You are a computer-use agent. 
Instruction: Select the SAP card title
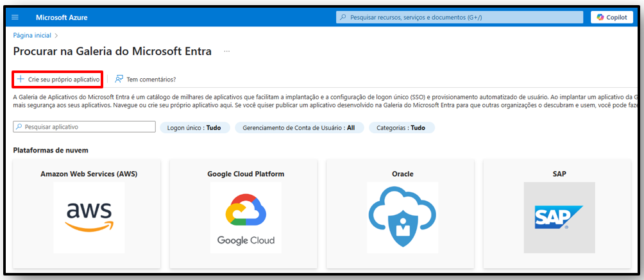coord(559,174)
